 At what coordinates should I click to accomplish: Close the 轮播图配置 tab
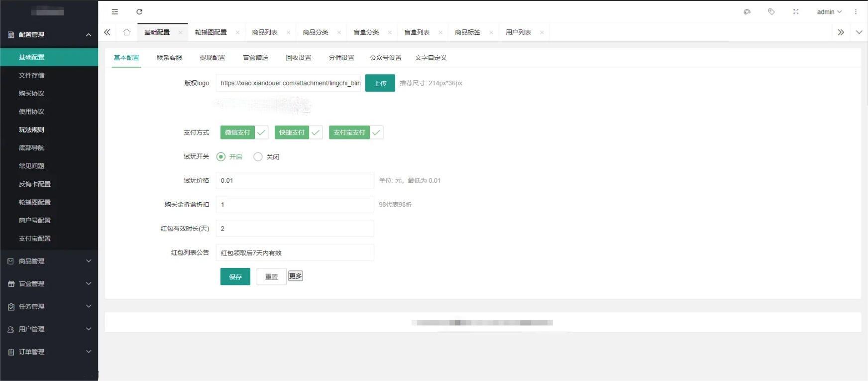(x=237, y=32)
